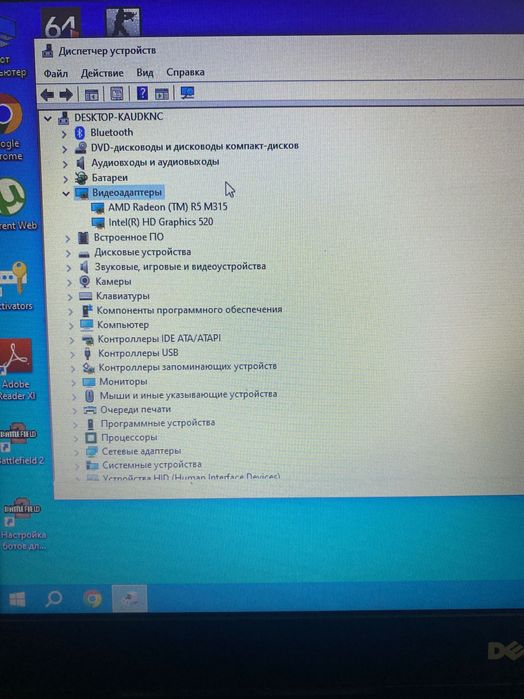The image size is (524, 699).
Task: Open the Настройка ботов desktop shortcut
Action: point(22,524)
